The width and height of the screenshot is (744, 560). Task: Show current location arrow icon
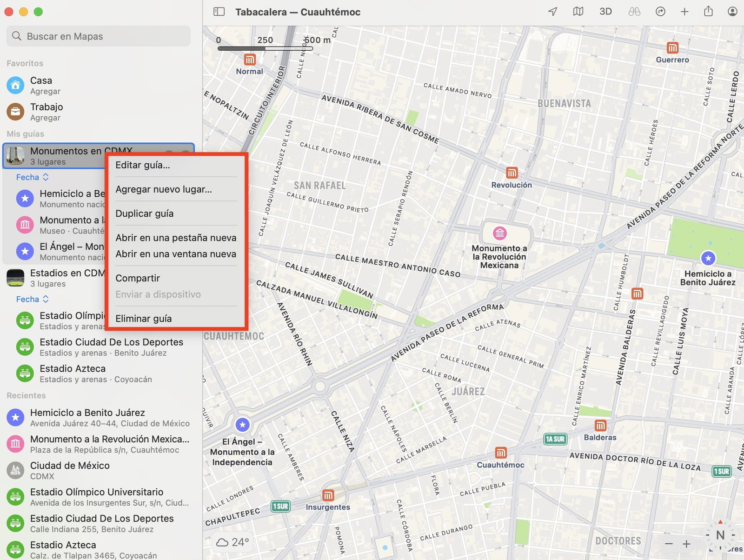pyautogui.click(x=552, y=12)
